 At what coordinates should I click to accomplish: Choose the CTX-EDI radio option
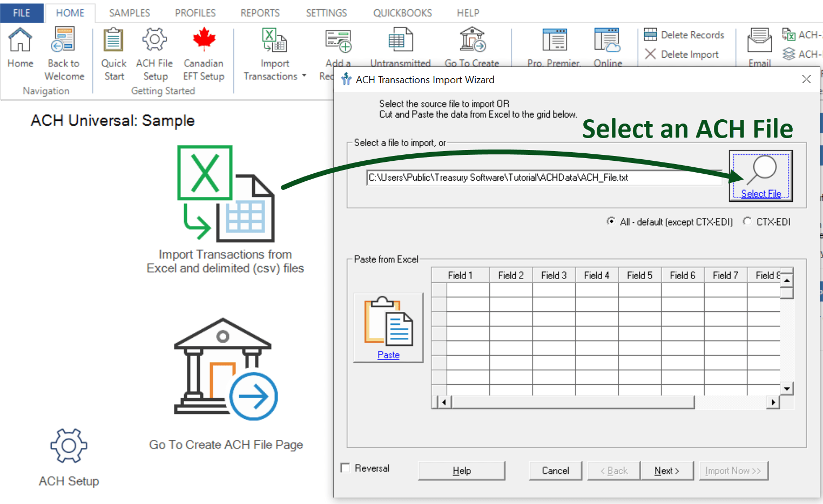(747, 221)
